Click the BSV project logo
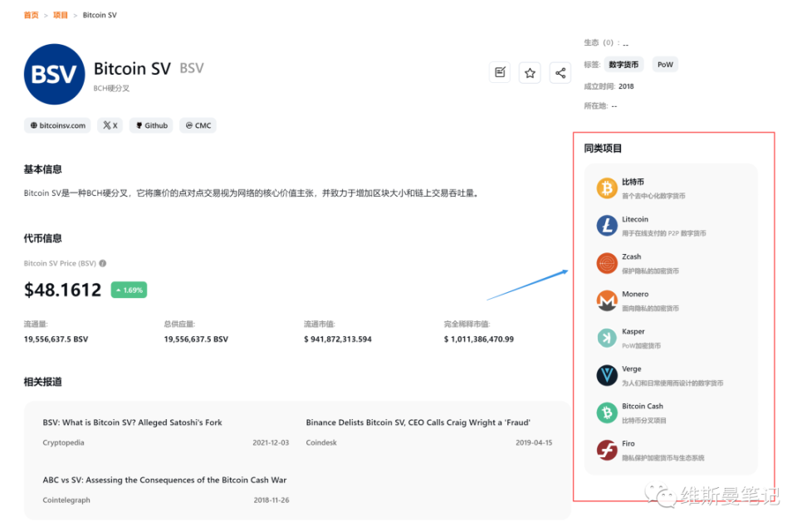 [54, 74]
